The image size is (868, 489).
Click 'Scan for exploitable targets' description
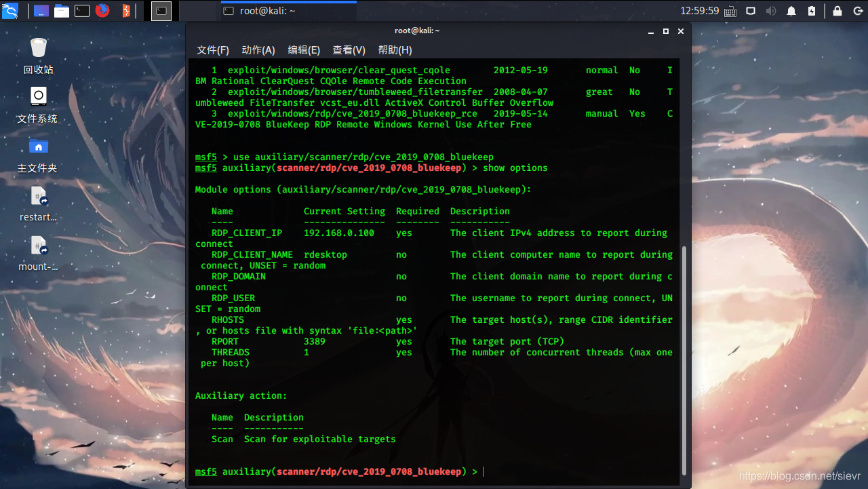pyautogui.click(x=320, y=439)
